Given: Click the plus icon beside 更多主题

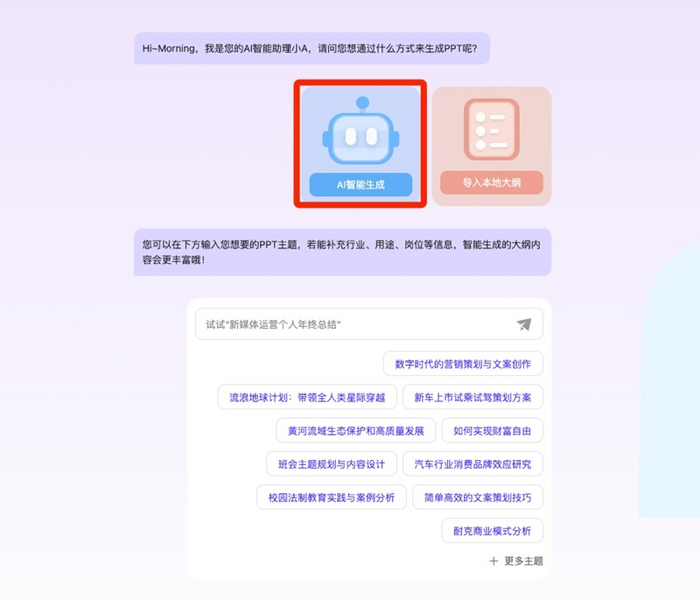Looking at the screenshot, I should pos(494,561).
